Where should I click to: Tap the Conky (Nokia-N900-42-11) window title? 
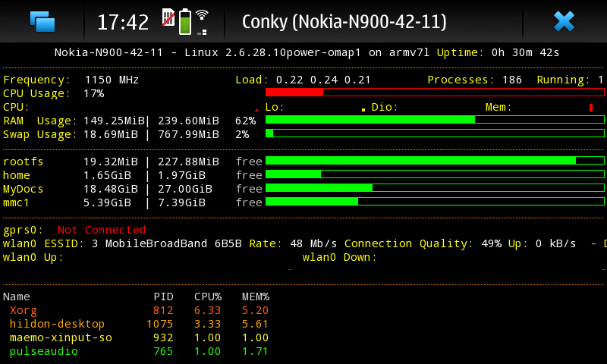pyautogui.click(x=344, y=21)
